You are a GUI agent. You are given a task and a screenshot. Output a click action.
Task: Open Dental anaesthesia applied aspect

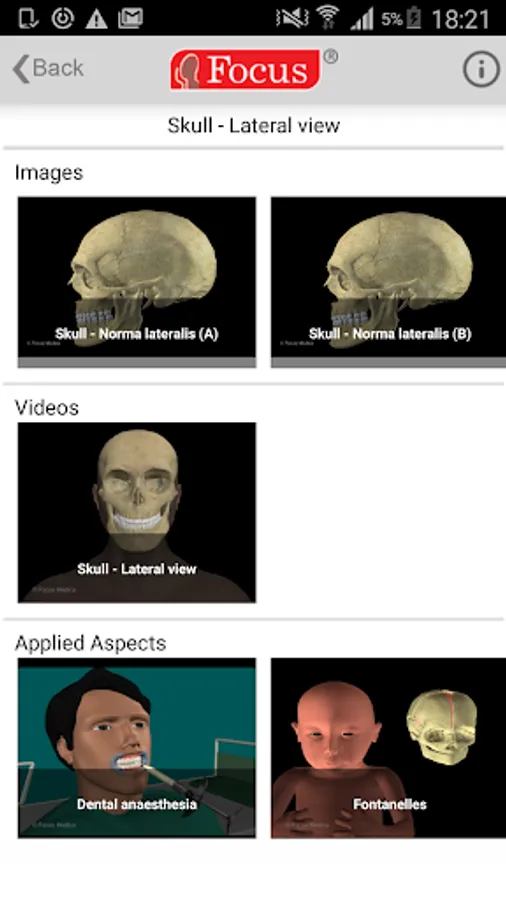tap(137, 748)
